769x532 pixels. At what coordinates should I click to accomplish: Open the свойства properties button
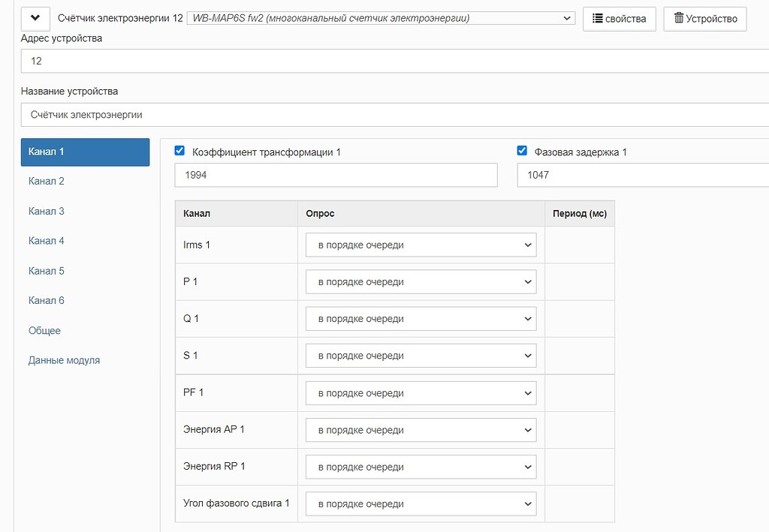click(x=619, y=19)
